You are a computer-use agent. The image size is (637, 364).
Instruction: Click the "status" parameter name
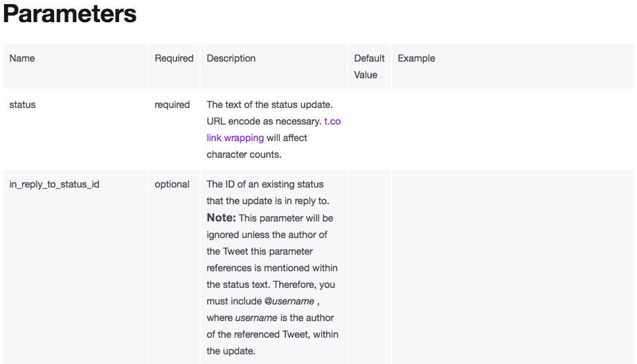pyautogui.click(x=23, y=105)
